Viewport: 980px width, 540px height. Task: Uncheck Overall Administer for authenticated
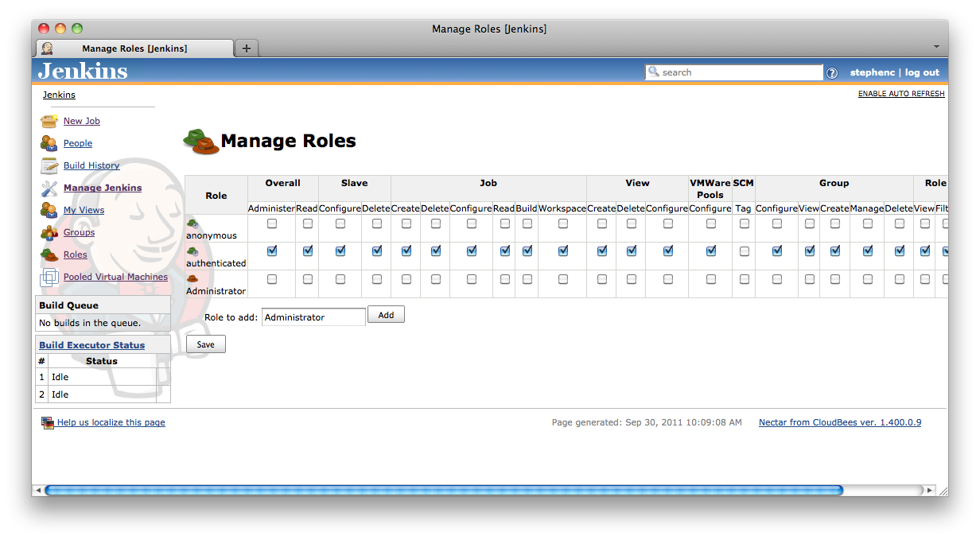click(x=272, y=251)
